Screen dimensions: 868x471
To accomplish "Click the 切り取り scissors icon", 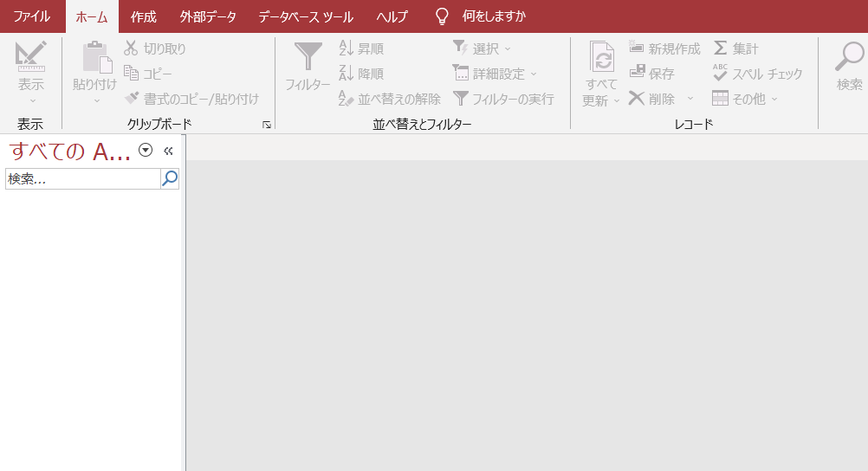I will pos(131,48).
